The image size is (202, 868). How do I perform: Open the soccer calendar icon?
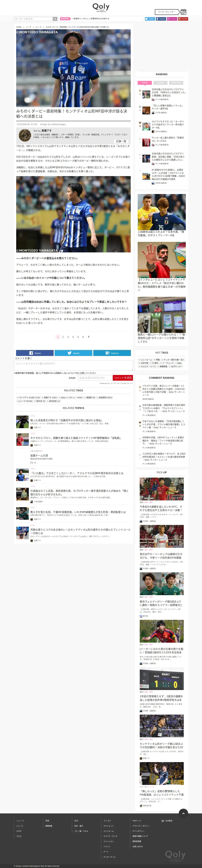[183, 12]
